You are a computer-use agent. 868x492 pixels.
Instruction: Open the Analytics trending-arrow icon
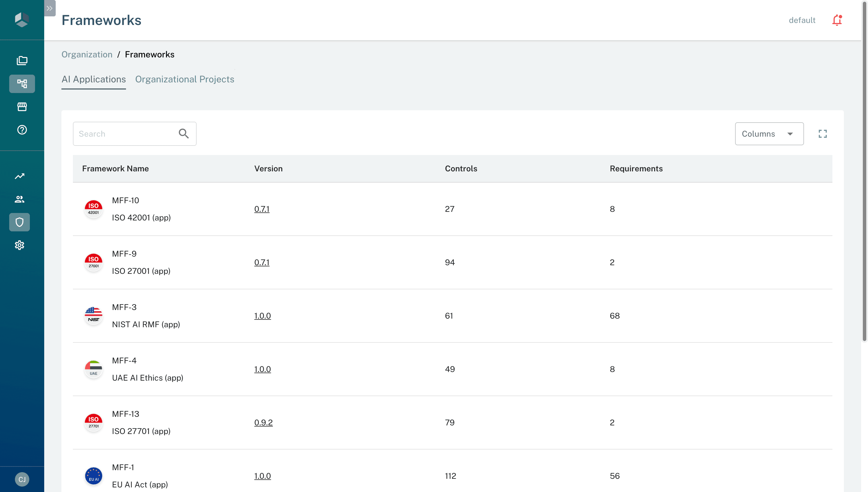click(20, 176)
